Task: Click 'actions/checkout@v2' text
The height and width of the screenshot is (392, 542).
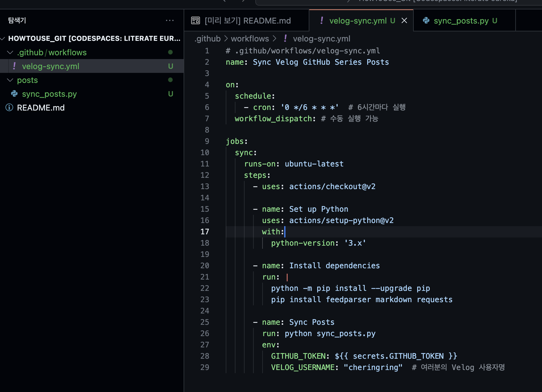Action: (332, 186)
